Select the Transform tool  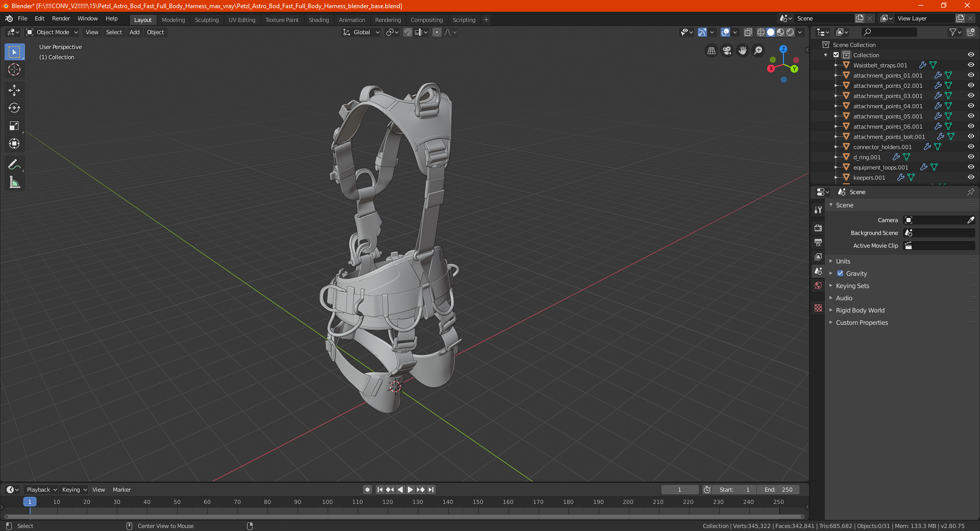pos(14,143)
